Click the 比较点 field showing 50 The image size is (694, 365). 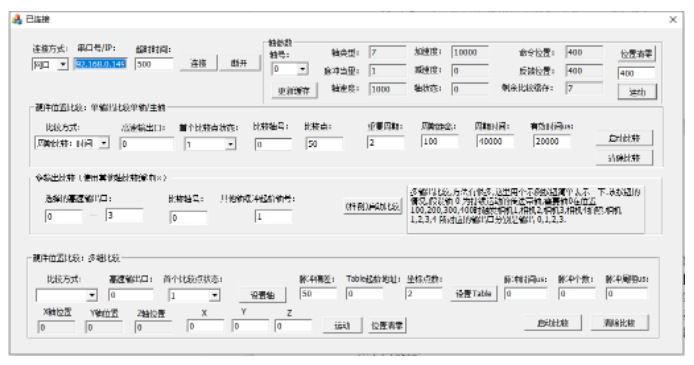[x=324, y=144]
